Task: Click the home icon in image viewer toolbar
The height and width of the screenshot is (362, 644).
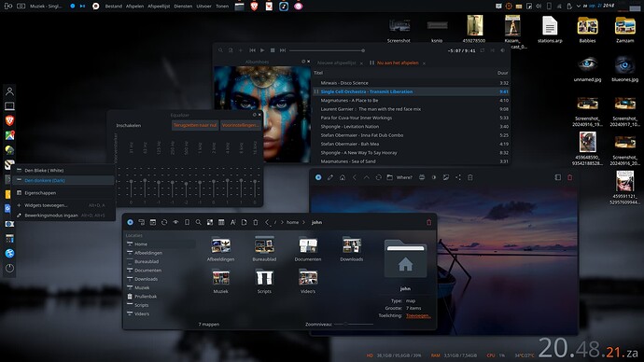Action: 343,177
